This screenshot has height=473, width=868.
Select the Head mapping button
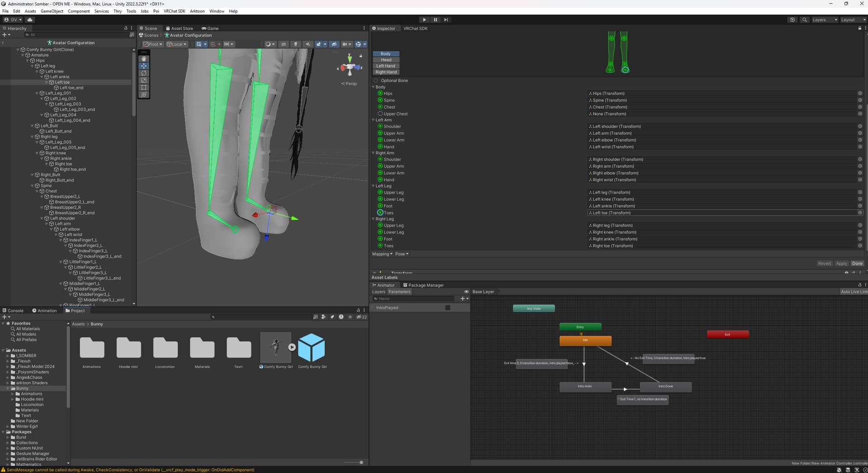click(386, 60)
